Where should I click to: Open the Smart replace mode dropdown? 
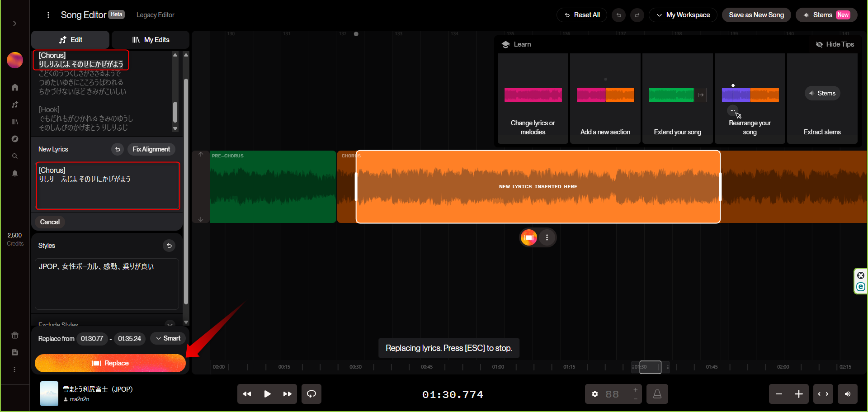(x=168, y=338)
